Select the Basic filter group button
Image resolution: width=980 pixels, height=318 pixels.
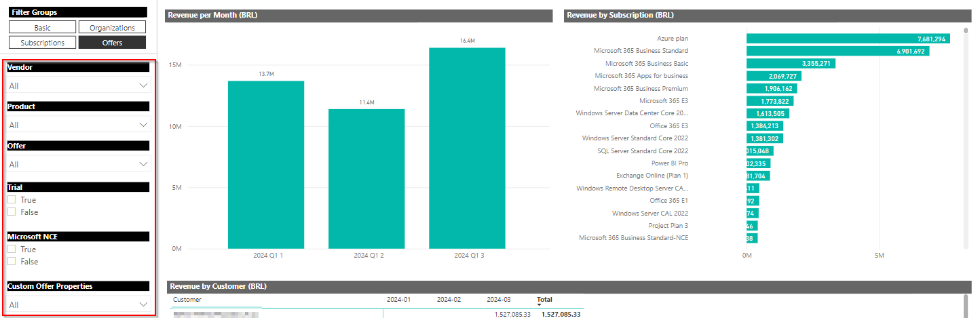[x=42, y=27]
